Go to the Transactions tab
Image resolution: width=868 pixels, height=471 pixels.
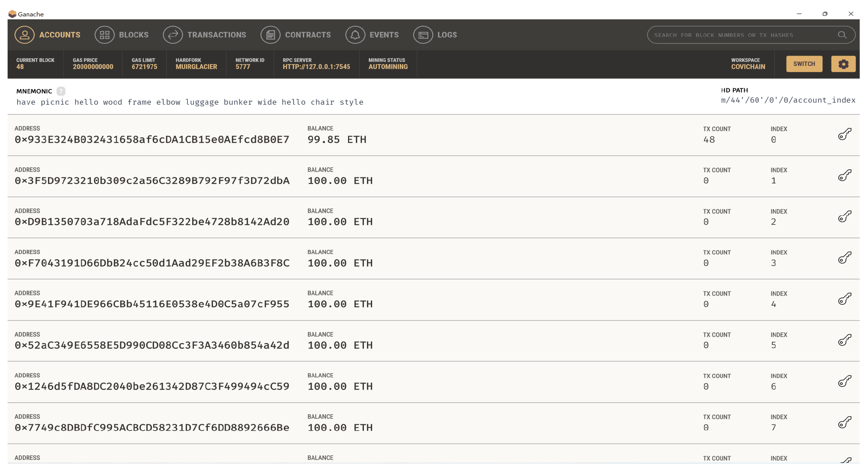coord(204,35)
